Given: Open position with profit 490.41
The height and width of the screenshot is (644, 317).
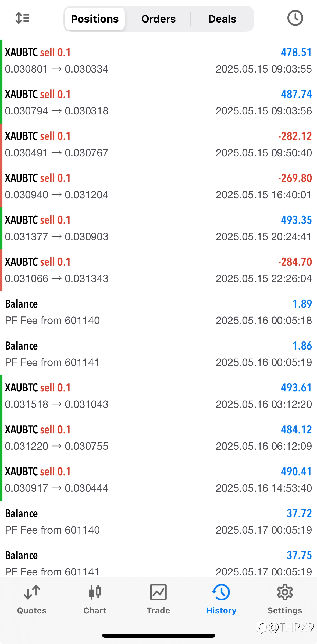Looking at the screenshot, I should point(158,480).
